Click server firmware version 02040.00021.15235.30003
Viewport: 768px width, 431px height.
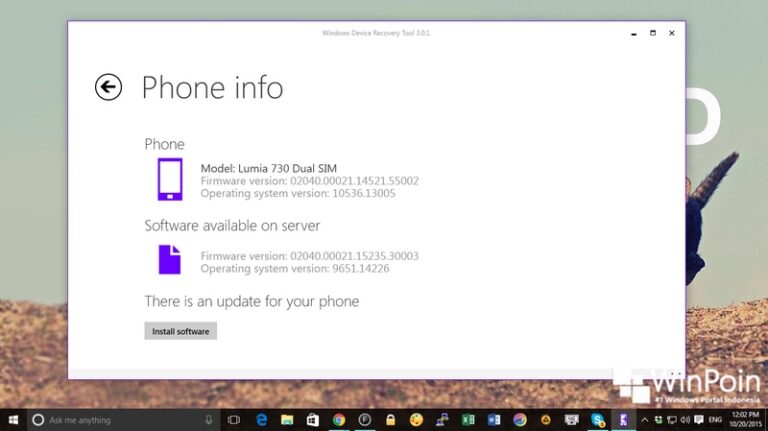coord(310,256)
